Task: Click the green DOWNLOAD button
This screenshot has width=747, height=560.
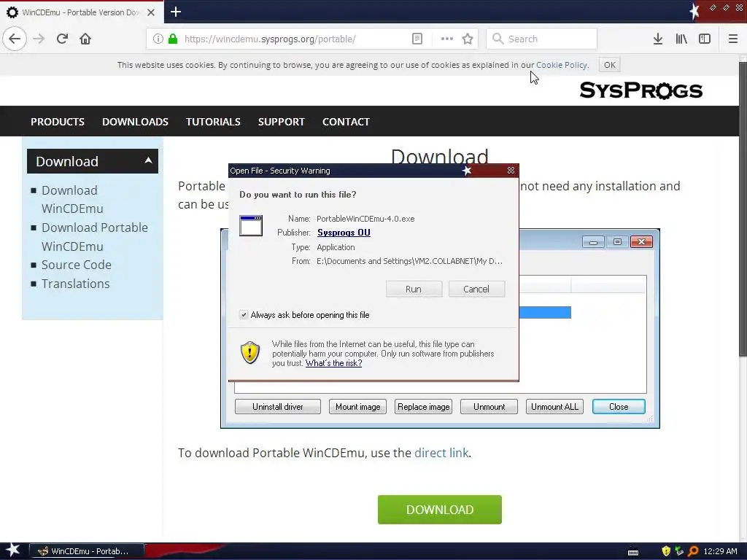Action: tap(439, 510)
